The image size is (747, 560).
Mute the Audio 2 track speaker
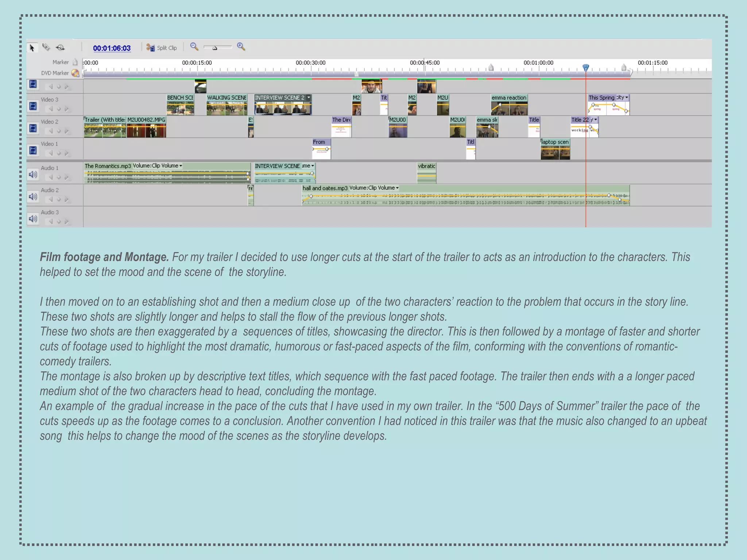pyautogui.click(x=33, y=197)
